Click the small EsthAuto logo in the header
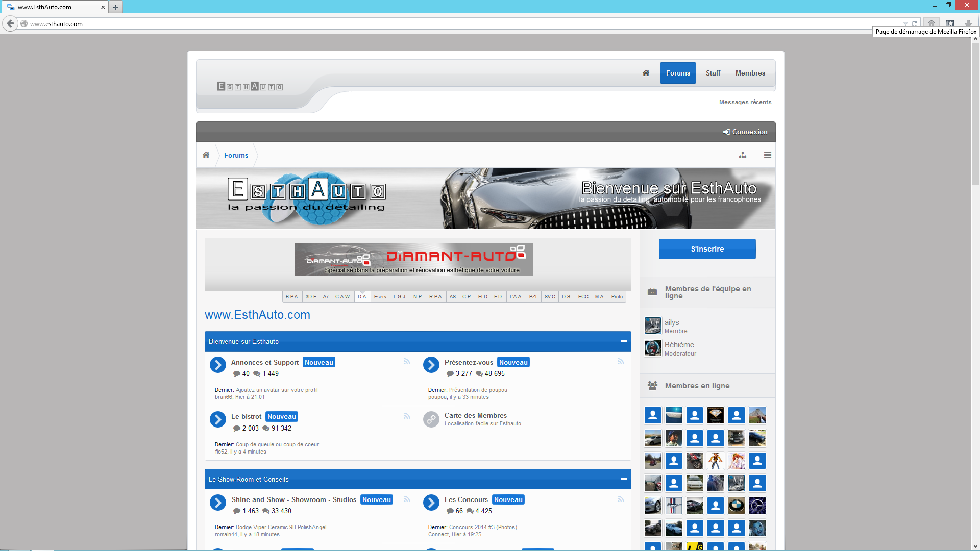Image resolution: width=980 pixels, height=551 pixels. point(250,86)
